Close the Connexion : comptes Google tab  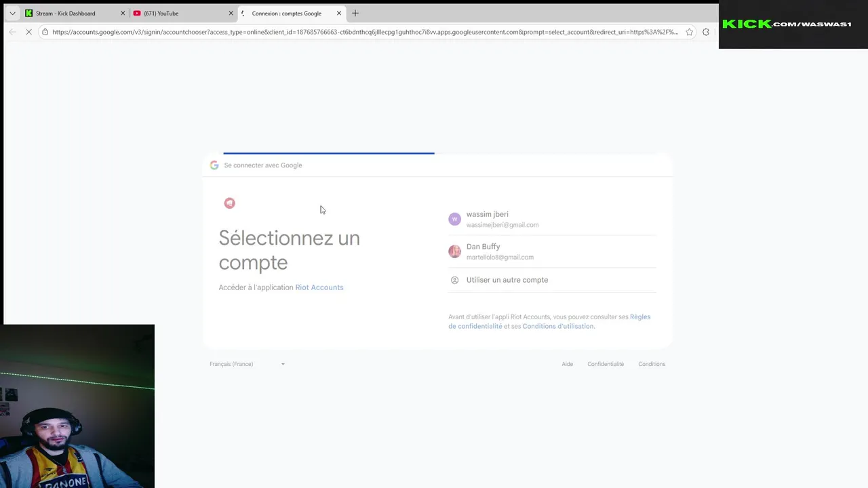pos(339,13)
